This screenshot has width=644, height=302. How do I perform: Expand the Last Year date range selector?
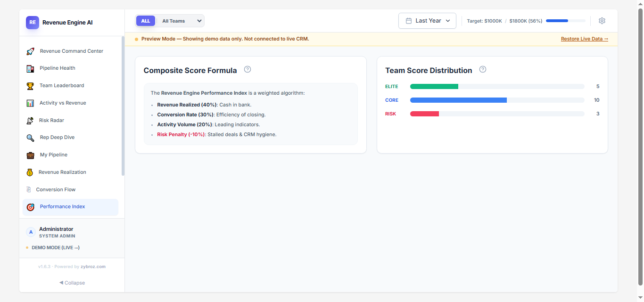[x=427, y=21]
